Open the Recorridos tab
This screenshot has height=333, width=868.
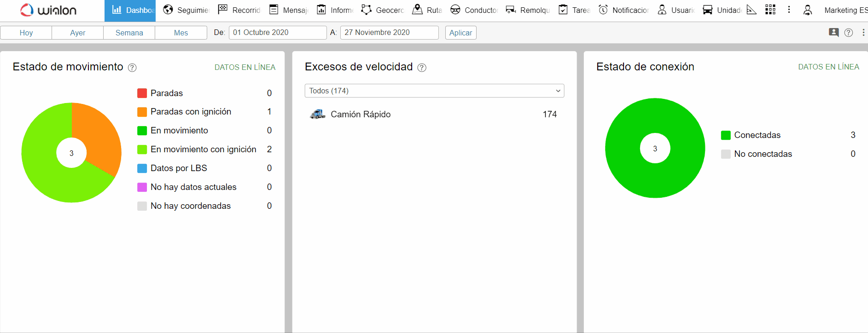coord(239,10)
